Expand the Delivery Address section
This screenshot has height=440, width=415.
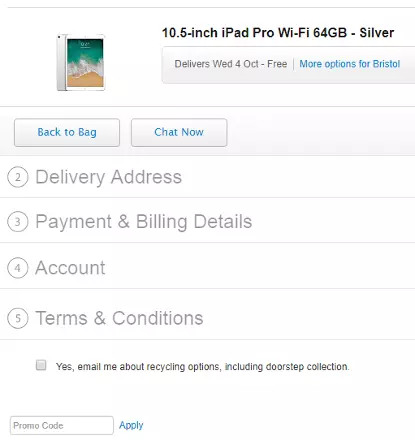pyautogui.click(x=109, y=177)
